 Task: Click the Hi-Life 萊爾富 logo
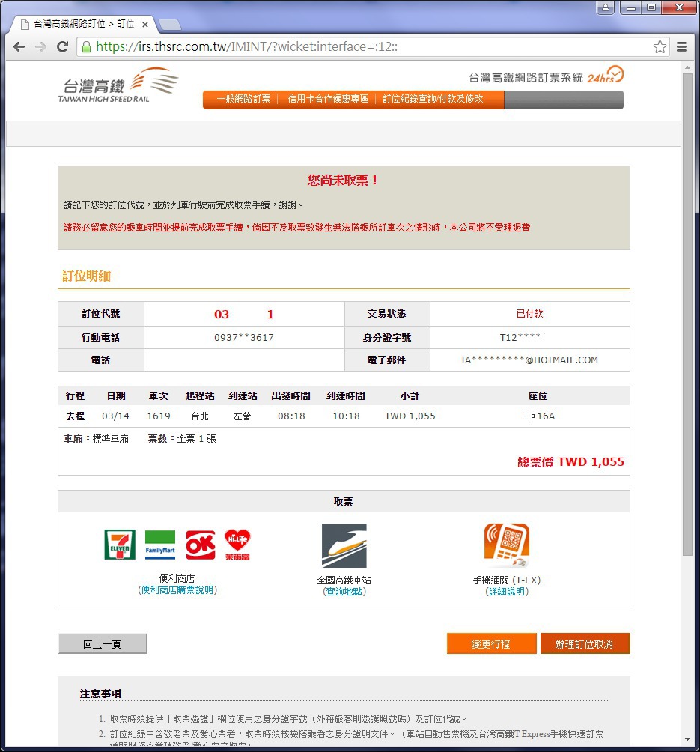coord(237,545)
